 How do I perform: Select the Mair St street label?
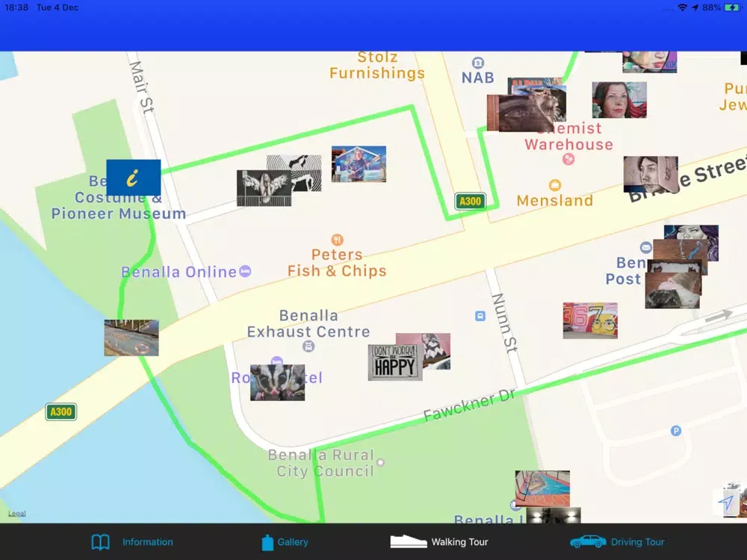pos(142,87)
